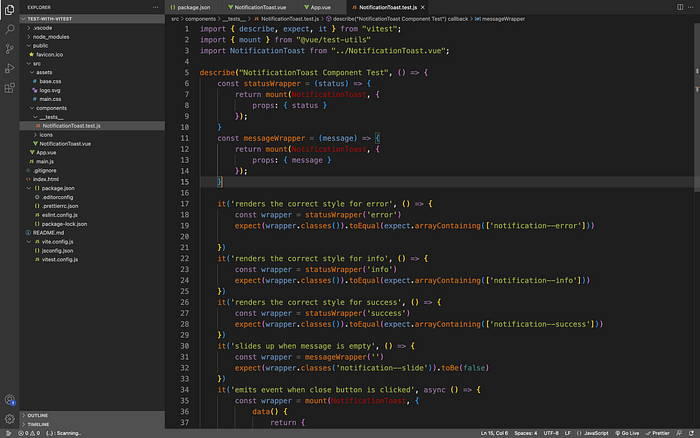Open notifications bell in status bar
Image resolution: width=700 pixels, height=438 pixels.
click(691, 433)
